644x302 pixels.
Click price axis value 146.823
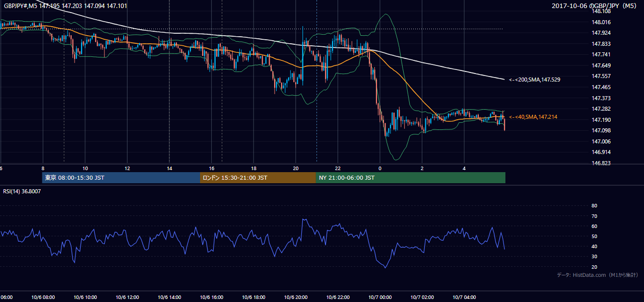(x=601, y=163)
